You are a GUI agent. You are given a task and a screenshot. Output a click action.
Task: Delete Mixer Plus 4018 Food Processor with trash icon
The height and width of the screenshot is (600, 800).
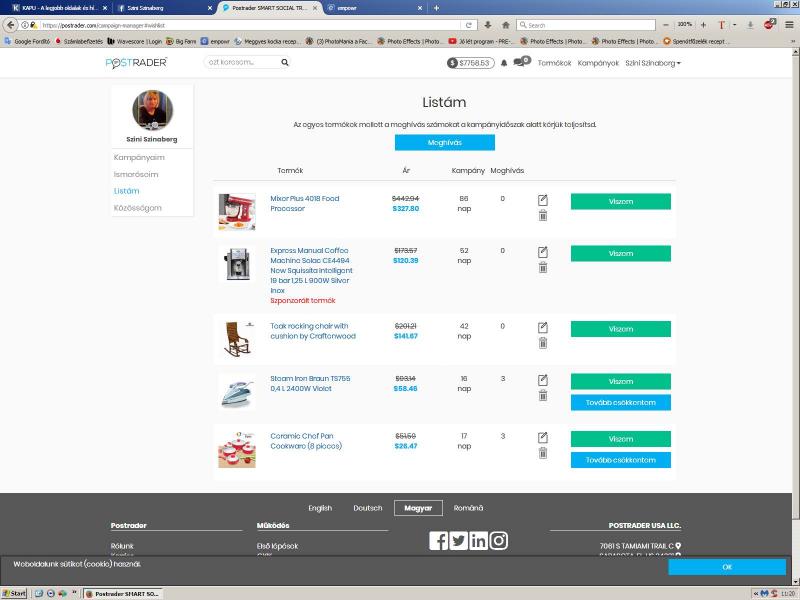point(543,216)
